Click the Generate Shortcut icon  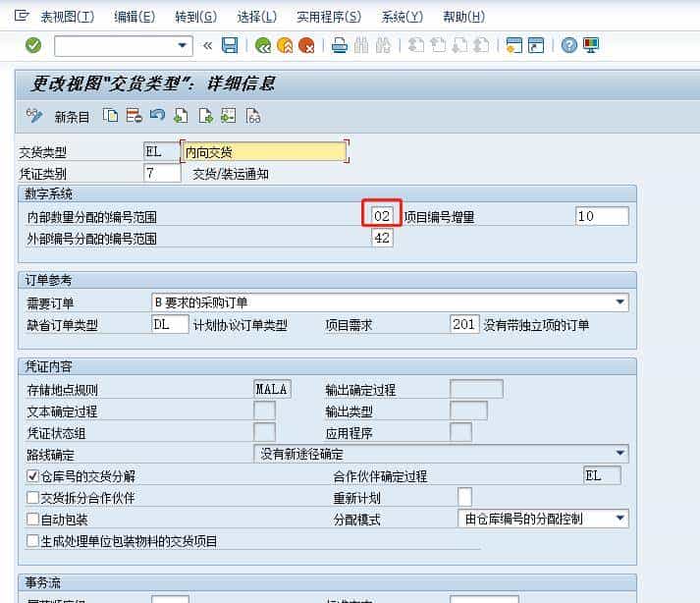536,45
